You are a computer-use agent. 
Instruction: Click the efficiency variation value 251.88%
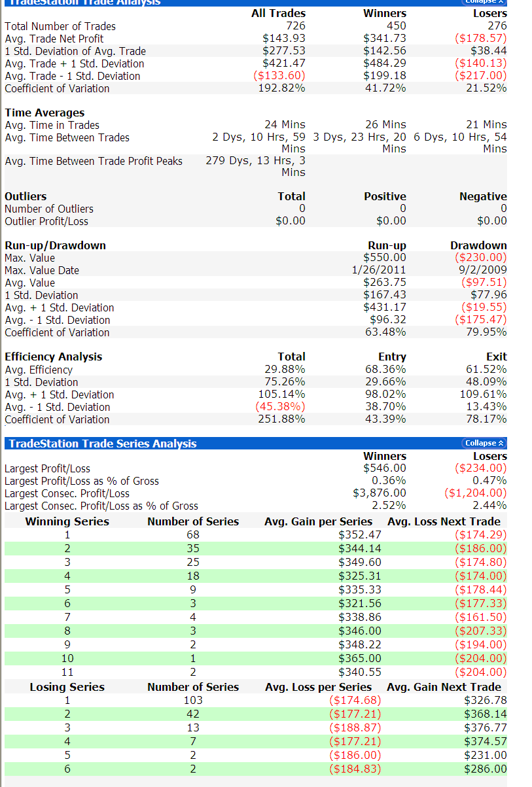click(x=282, y=419)
